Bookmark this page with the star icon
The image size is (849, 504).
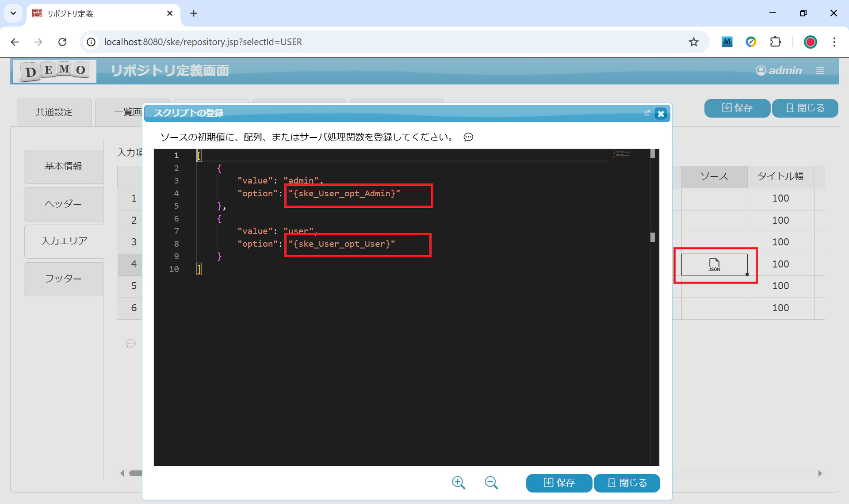[693, 42]
